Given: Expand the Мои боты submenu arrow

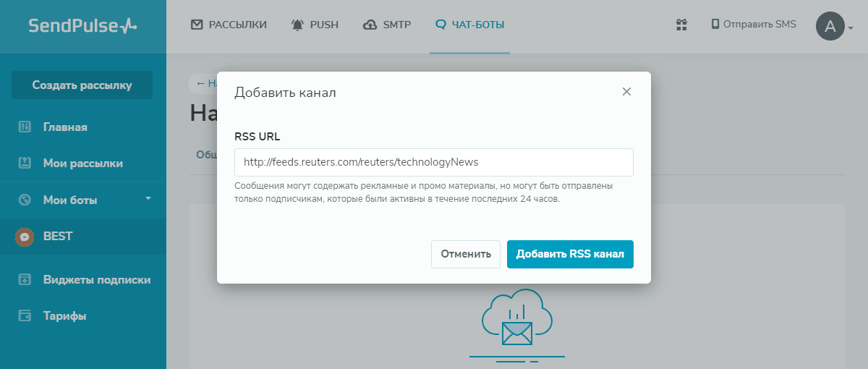Looking at the screenshot, I should click(148, 198).
